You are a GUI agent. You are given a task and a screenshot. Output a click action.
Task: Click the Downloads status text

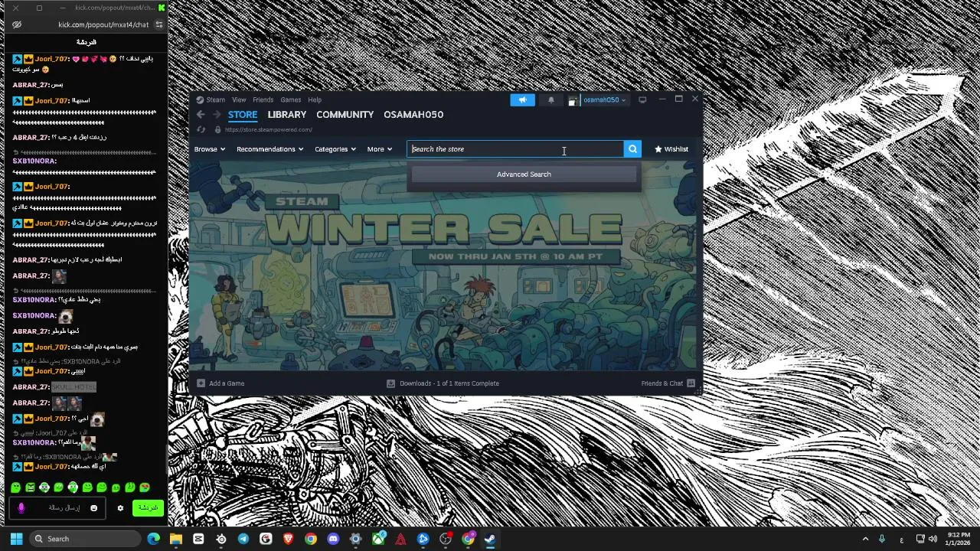click(449, 383)
